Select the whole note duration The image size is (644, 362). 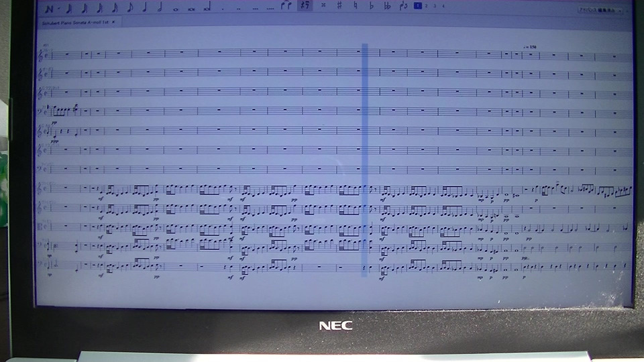(x=176, y=9)
